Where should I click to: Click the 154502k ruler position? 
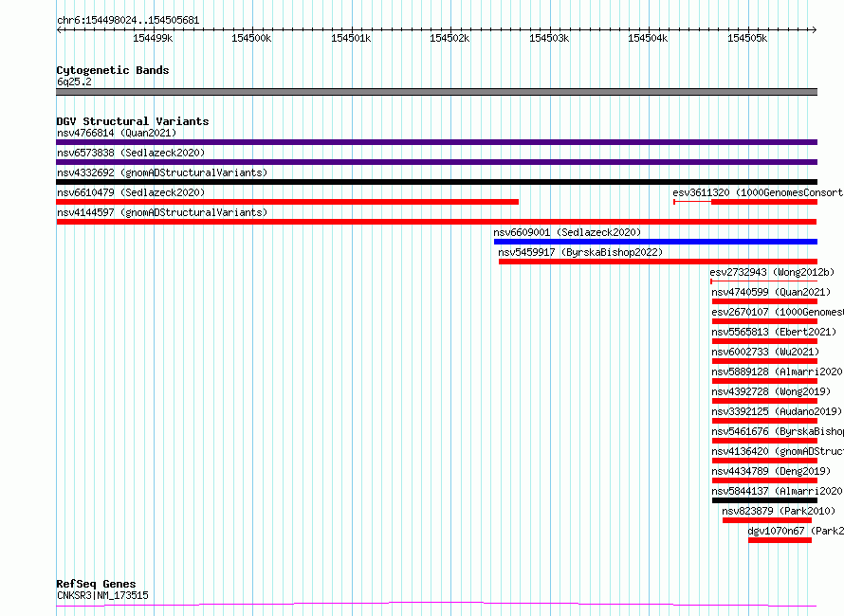point(450,38)
